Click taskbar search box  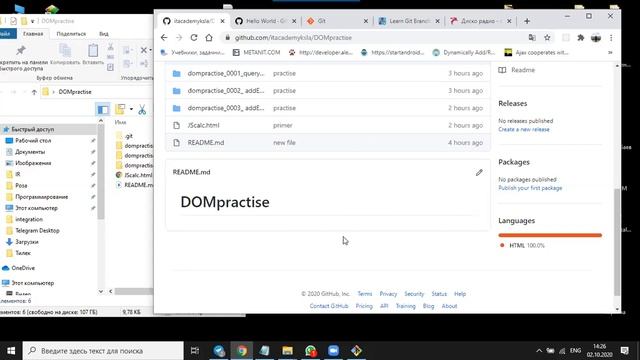click(103, 351)
